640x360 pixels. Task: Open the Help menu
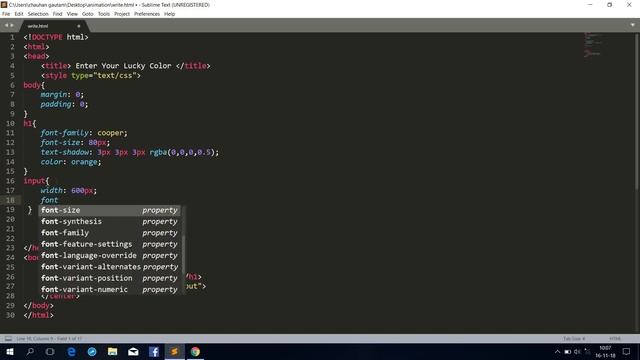pyautogui.click(x=169, y=14)
